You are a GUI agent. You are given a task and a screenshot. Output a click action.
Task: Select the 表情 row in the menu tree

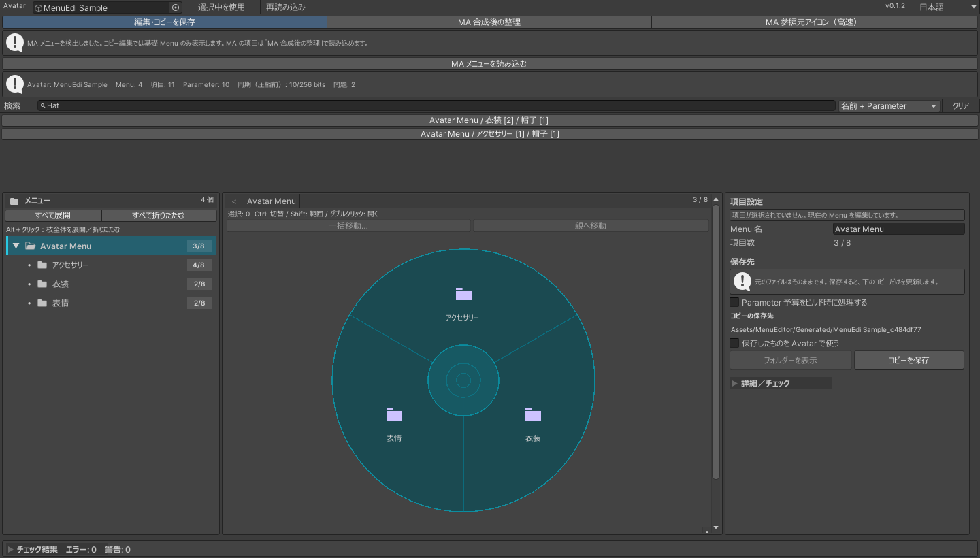pos(111,303)
